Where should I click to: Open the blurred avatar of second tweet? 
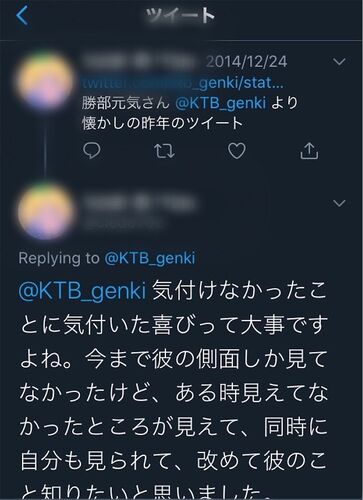click(46, 211)
